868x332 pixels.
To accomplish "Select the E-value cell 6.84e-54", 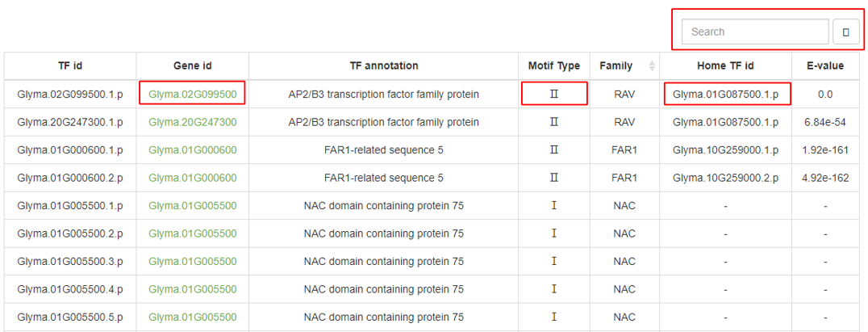I will tap(825, 122).
